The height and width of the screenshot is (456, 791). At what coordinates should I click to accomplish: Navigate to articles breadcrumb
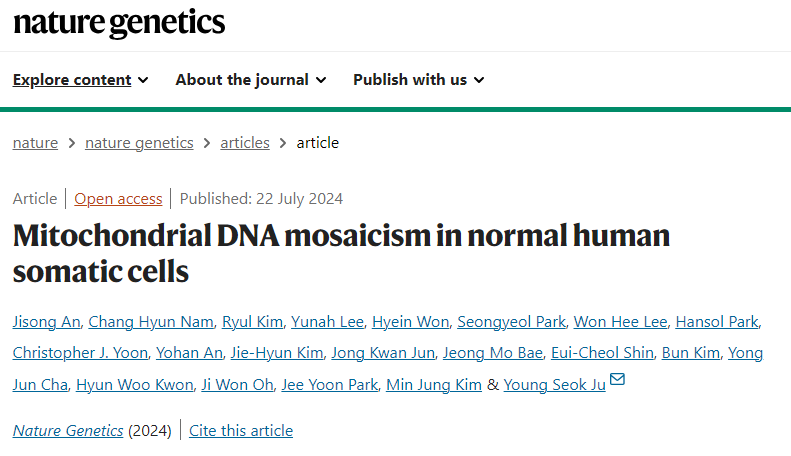point(245,143)
